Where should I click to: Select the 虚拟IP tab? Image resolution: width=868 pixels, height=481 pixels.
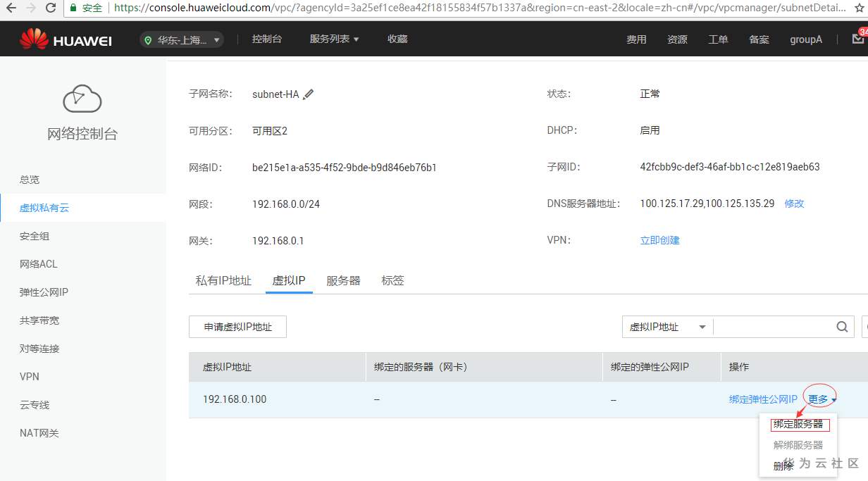click(x=289, y=280)
